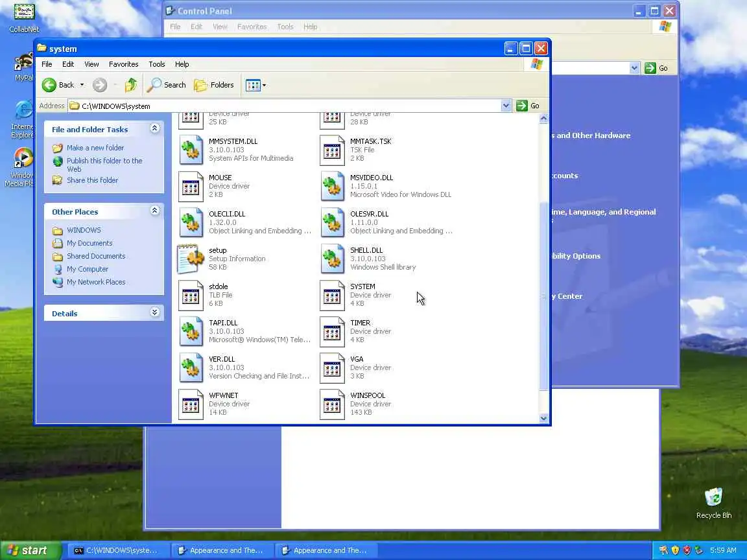Click scroll up arrow in file list
This screenshot has height=560, width=747.
[543, 118]
